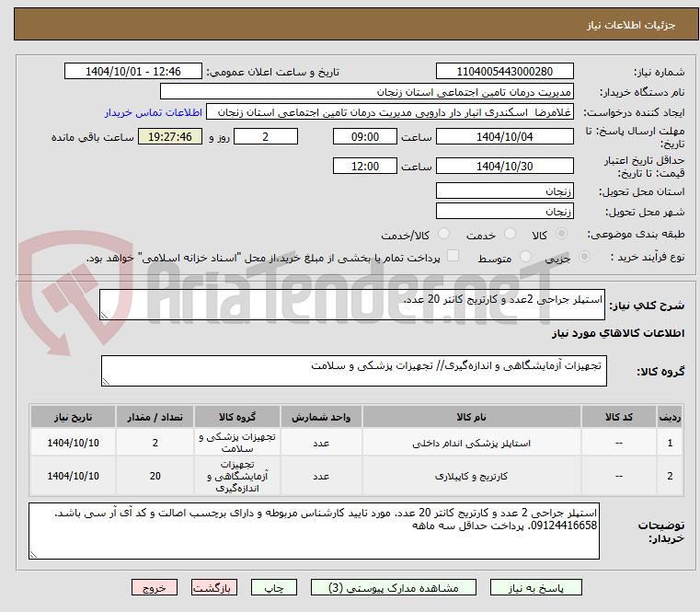This screenshot has height=612, width=700.
Task: Click the remaining time field 19:27:46
Action: (170, 137)
